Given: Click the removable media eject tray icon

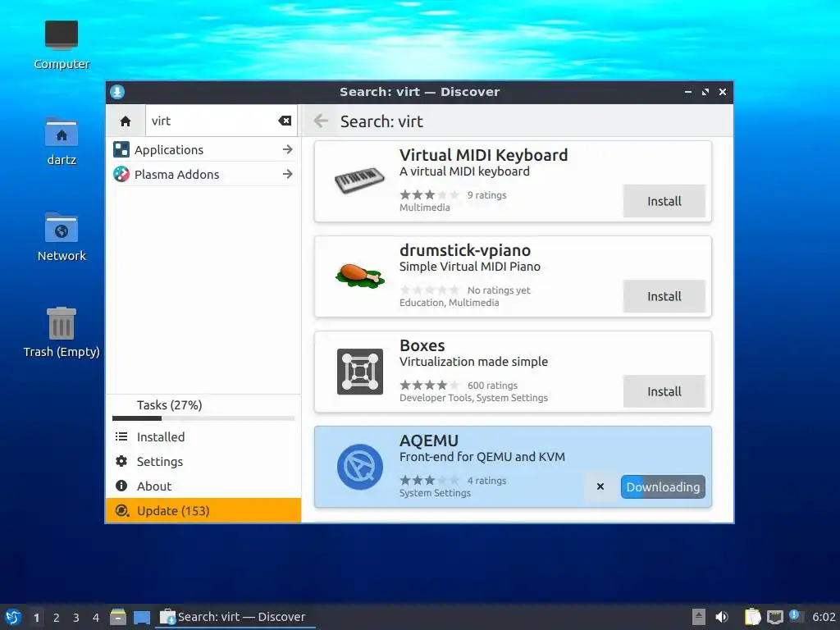Looking at the screenshot, I should pos(699,617).
